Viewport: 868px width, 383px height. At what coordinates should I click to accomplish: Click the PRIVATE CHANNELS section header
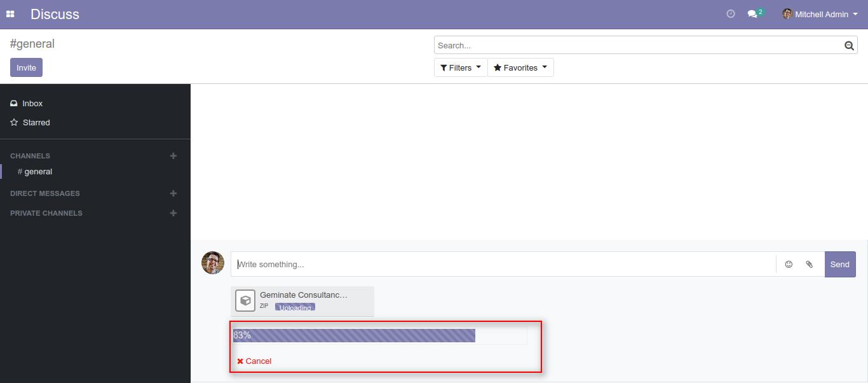point(46,213)
